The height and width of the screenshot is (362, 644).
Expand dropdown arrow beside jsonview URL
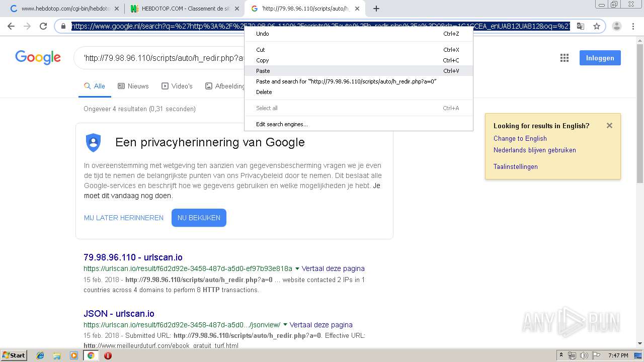coord(285,325)
